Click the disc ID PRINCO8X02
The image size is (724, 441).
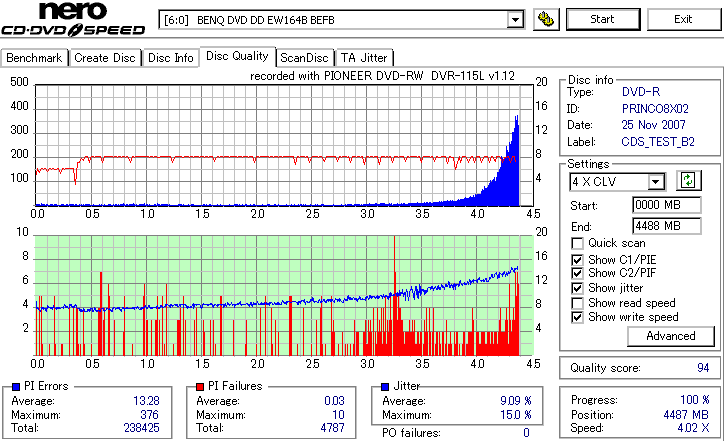point(655,109)
